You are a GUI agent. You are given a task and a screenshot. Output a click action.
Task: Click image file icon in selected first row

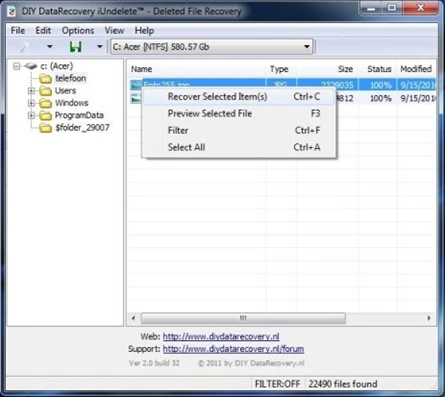coord(136,85)
